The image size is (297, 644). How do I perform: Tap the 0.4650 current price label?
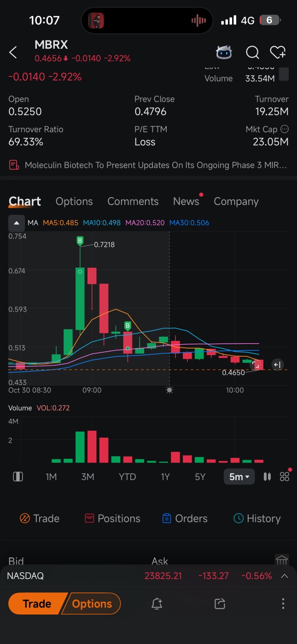coord(233,373)
